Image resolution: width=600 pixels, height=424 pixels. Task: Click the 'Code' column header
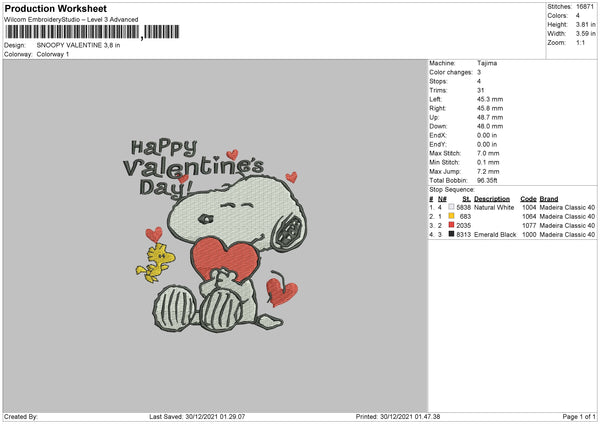[528, 199]
